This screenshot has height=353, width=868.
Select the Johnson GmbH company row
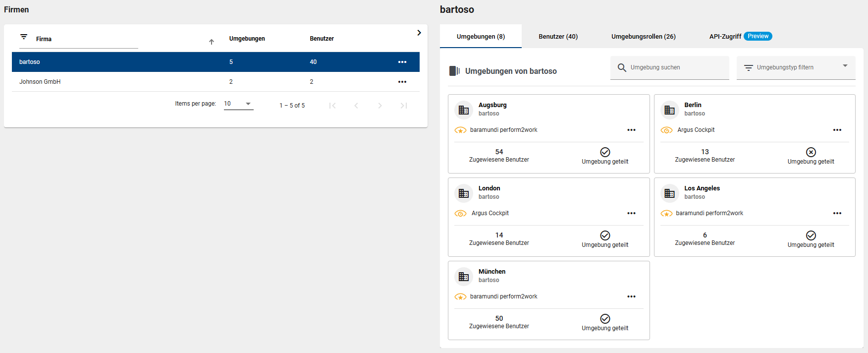[x=40, y=82]
